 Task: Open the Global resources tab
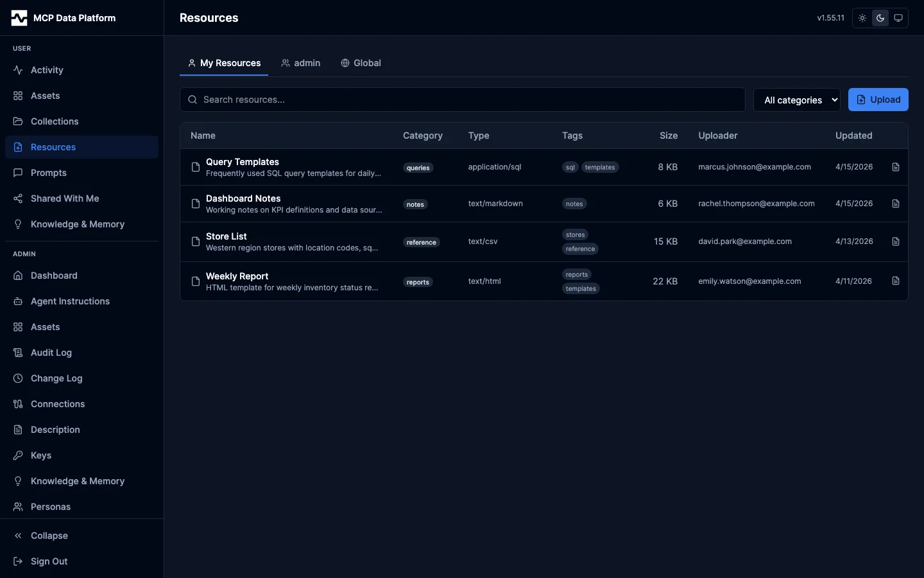pos(361,63)
